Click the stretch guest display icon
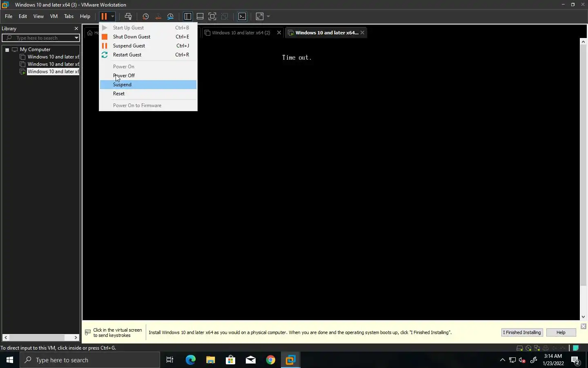This screenshot has width=588, height=368. (x=260, y=16)
